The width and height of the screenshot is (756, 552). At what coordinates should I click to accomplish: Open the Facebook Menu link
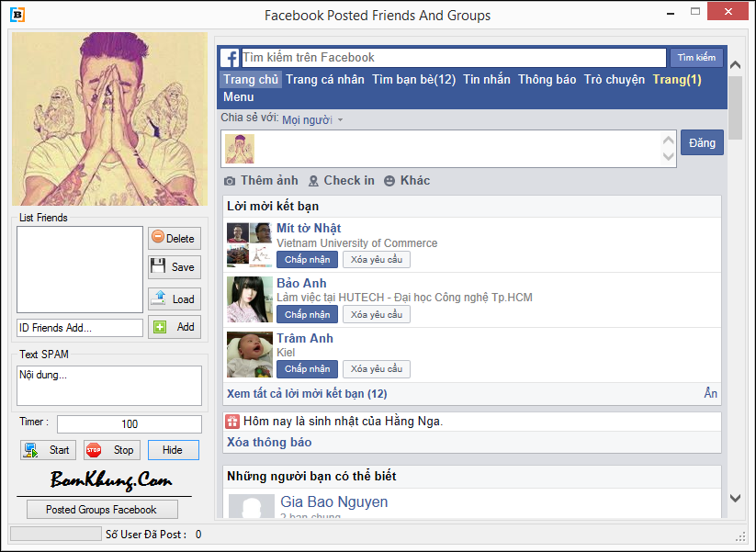pyautogui.click(x=238, y=97)
